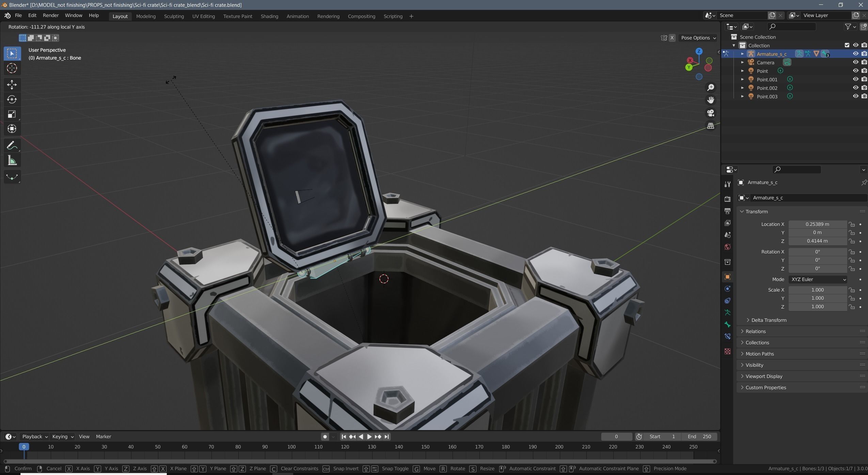Image resolution: width=868 pixels, height=475 pixels.
Task: Jump to the last frame
Action: [x=386, y=437]
